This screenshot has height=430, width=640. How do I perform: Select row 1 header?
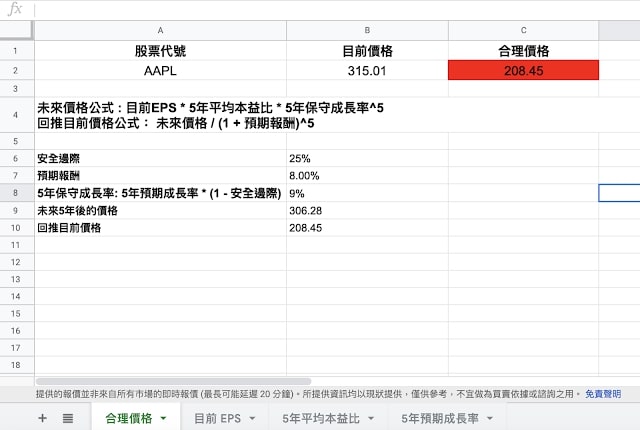[15, 51]
